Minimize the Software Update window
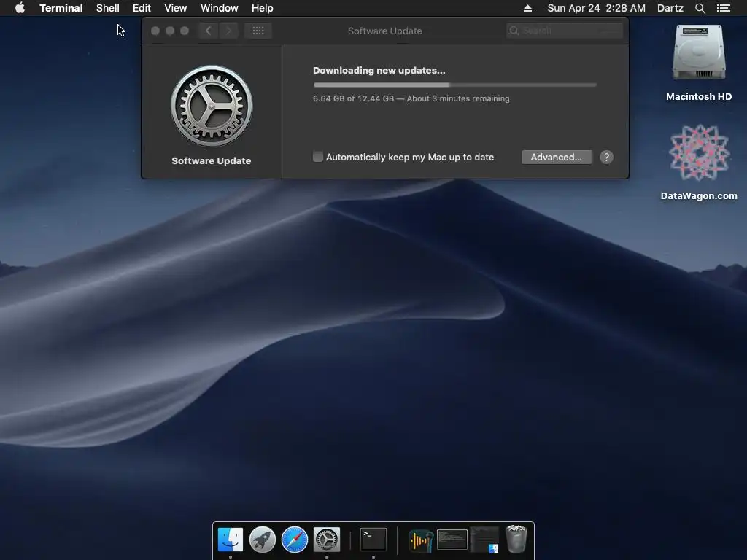Screen dimensions: 747x560 tap(170, 31)
